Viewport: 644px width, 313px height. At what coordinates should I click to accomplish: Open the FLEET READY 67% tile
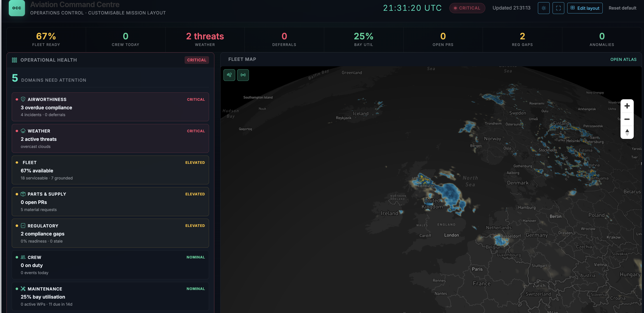pyautogui.click(x=46, y=40)
